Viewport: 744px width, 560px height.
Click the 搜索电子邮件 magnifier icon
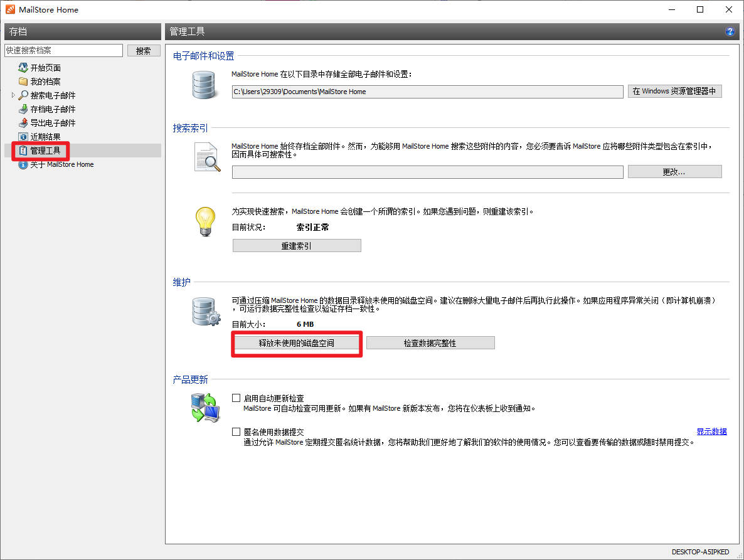coord(23,95)
